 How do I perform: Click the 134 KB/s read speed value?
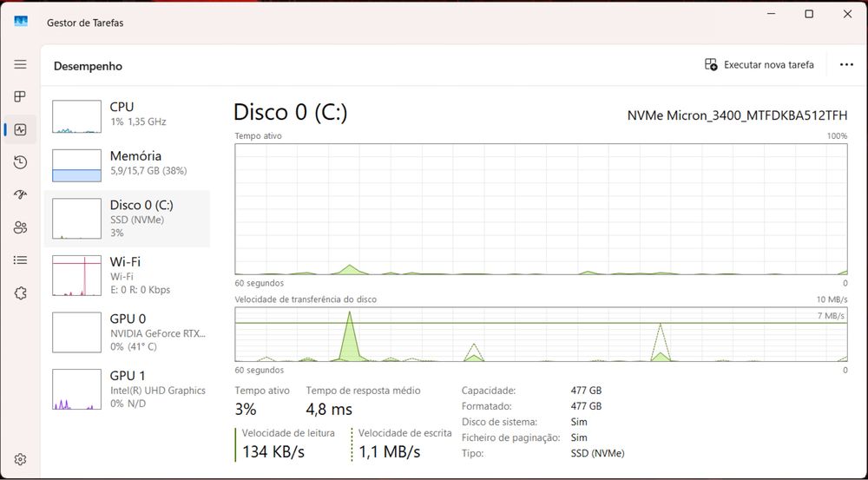click(x=273, y=451)
